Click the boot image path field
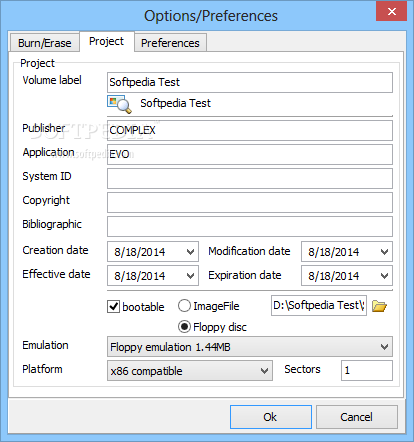 pos(319,305)
